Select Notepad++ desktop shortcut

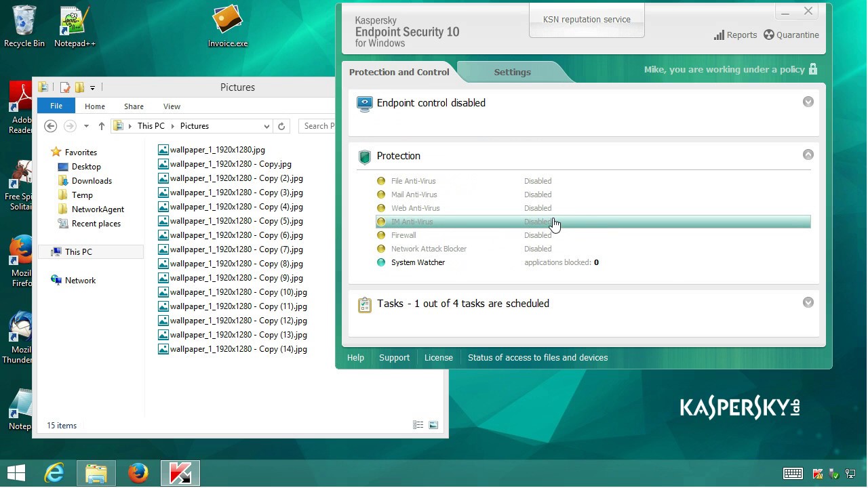pos(75,27)
